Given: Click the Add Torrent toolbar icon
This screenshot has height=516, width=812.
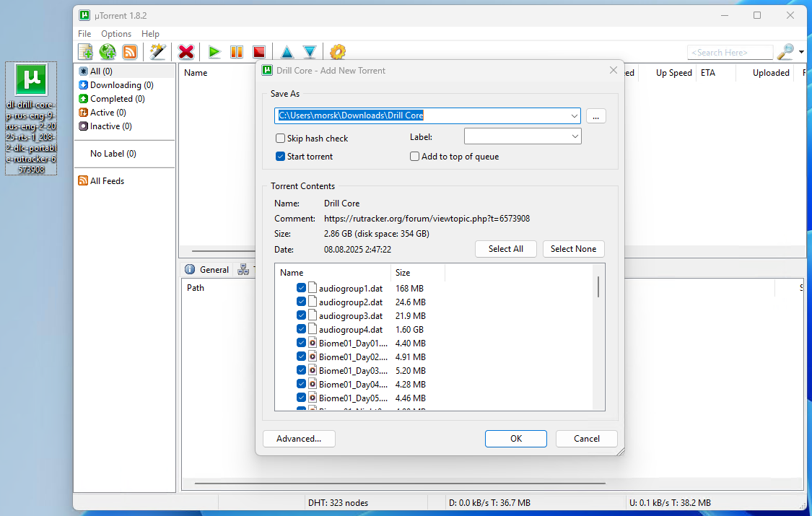Looking at the screenshot, I should 85,52.
